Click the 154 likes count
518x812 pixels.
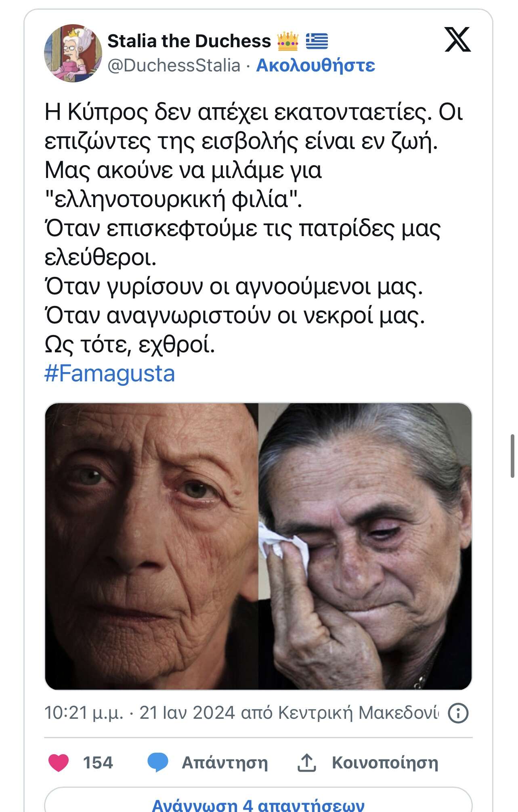[98, 763]
